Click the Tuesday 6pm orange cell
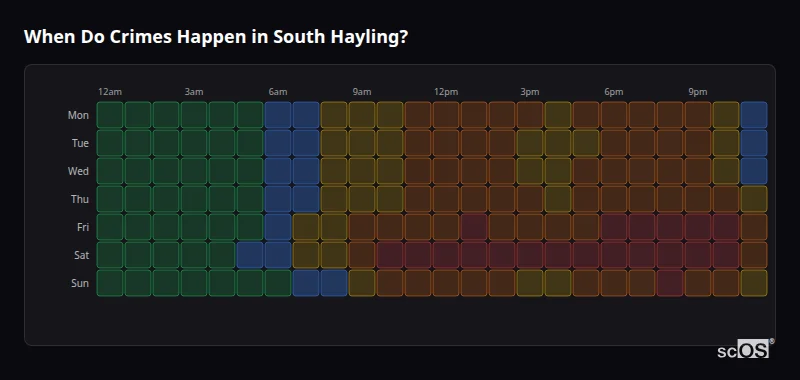The width and height of the screenshot is (800, 380). [x=614, y=143]
